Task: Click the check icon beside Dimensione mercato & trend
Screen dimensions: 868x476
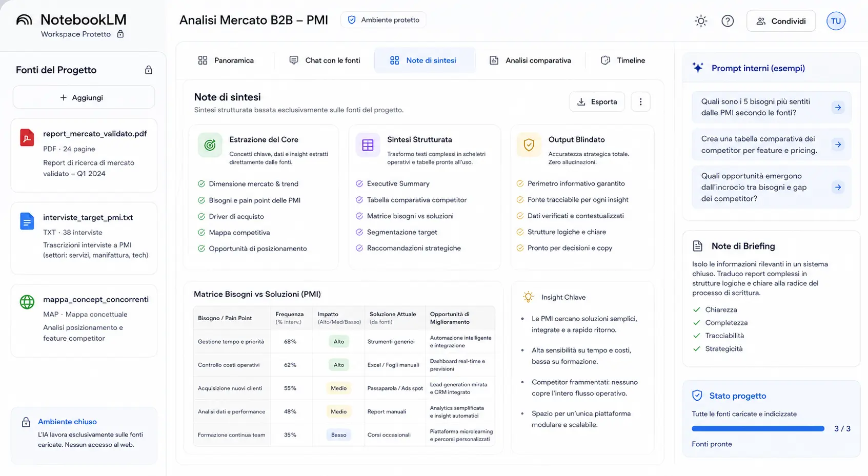Action: [201, 184]
